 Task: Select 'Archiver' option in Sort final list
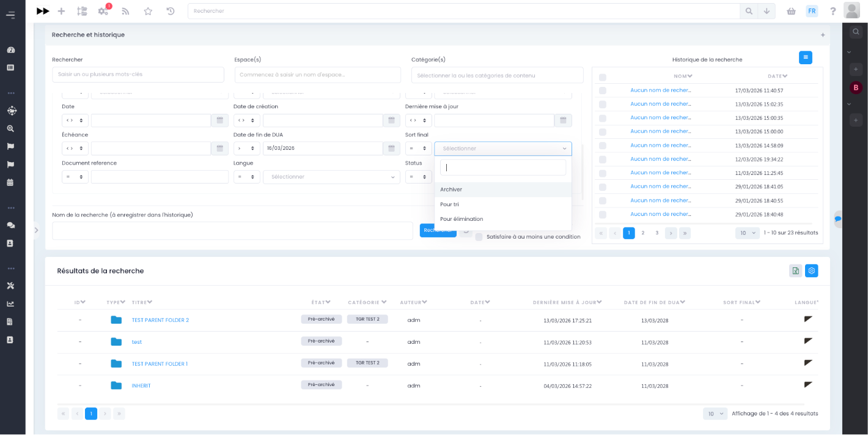pos(503,190)
